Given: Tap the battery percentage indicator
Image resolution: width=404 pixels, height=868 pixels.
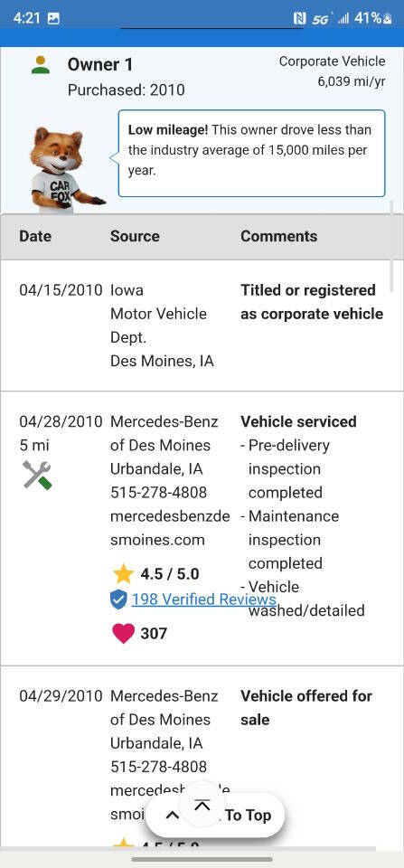Looking at the screenshot, I should coord(373,18).
